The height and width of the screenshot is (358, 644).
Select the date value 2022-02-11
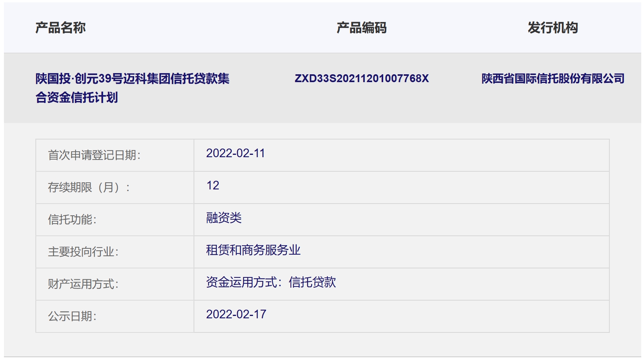click(x=236, y=153)
